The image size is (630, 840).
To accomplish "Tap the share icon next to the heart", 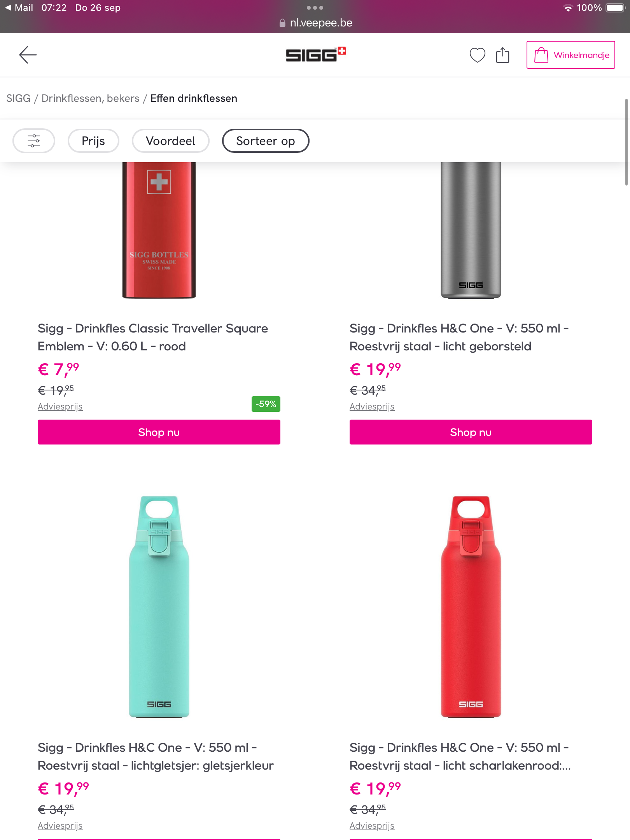I will tap(503, 55).
